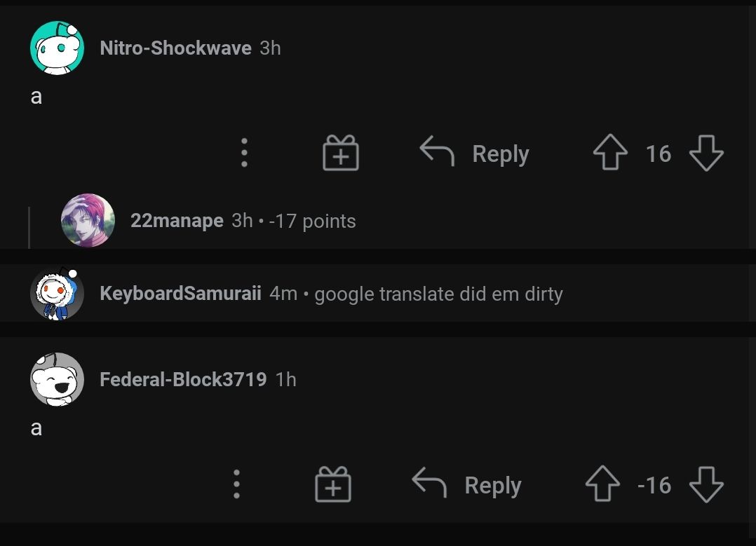Screen dimensions: 756x546
Task: Downvote Federal-Block3719's comment
Action: (x=706, y=484)
